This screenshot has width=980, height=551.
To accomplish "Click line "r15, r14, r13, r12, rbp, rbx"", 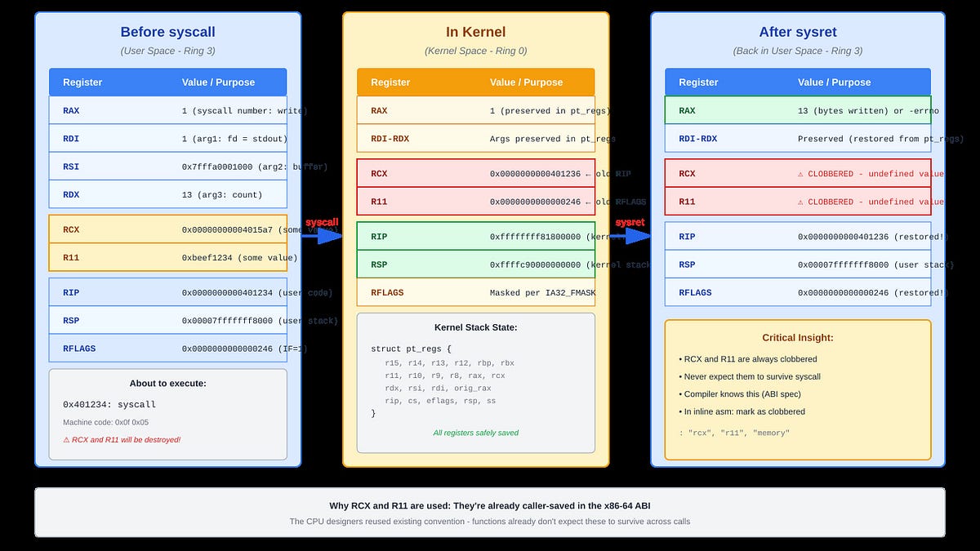I will 450,362.
